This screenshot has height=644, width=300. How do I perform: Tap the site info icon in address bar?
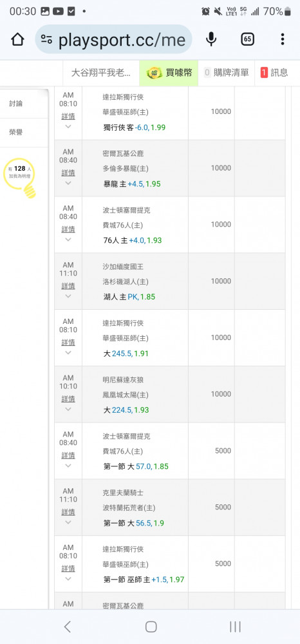click(46, 39)
